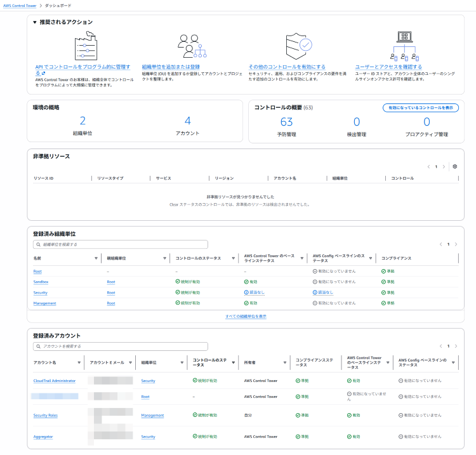Focus the アカウントを検索する search field
Viewport: 476px width, 455px height.
click(x=121, y=346)
